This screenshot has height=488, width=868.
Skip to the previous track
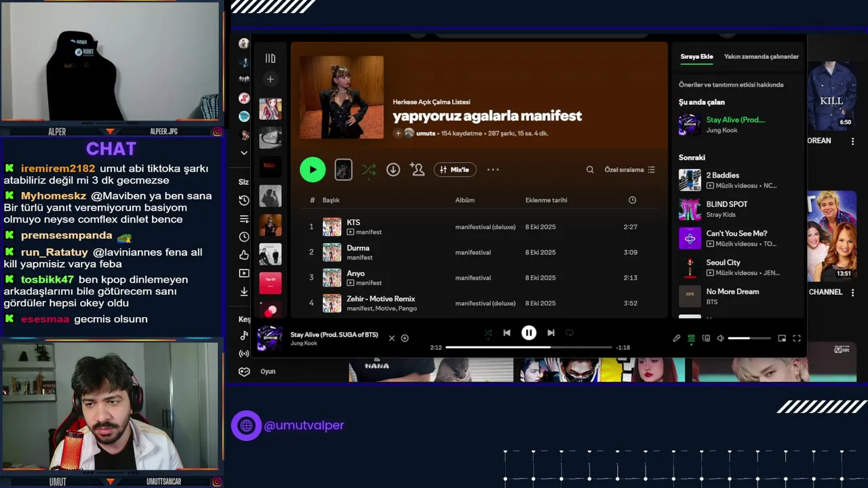tap(507, 333)
